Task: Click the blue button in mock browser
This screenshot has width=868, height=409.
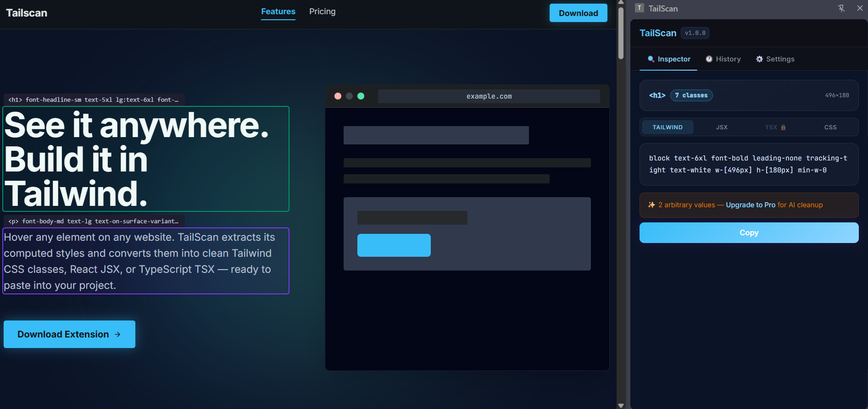Action: click(x=394, y=245)
